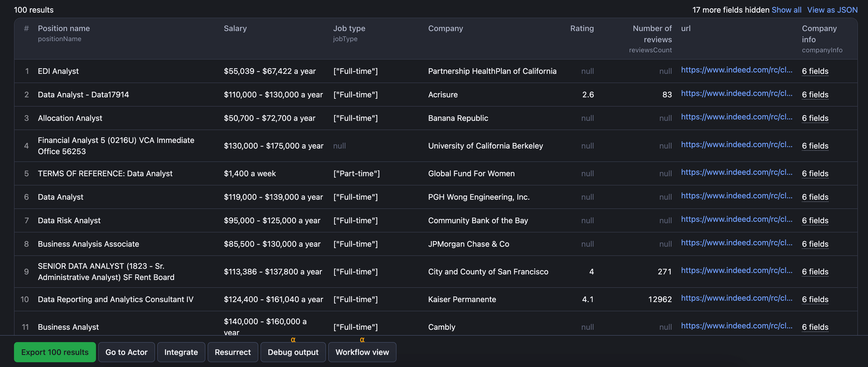The height and width of the screenshot is (367, 868).
Task: Click the Export 100 results button
Action: [55, 352]
